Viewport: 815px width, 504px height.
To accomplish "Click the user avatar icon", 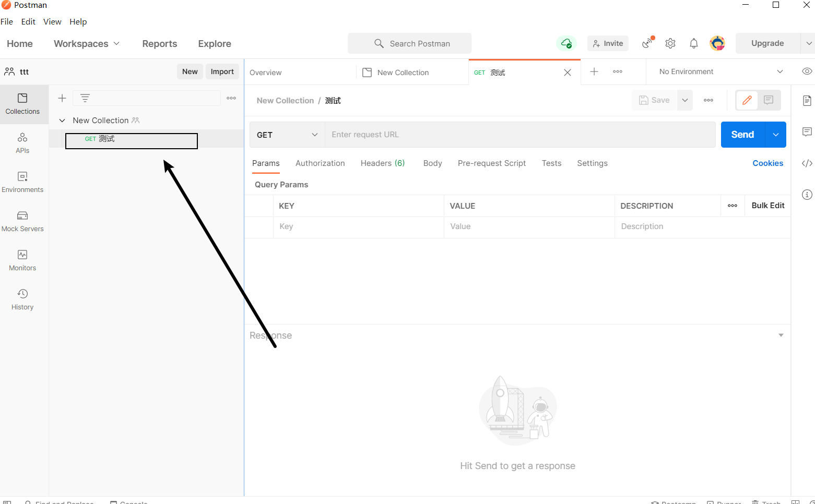I will pyautogui.click(x=717, y=43).
